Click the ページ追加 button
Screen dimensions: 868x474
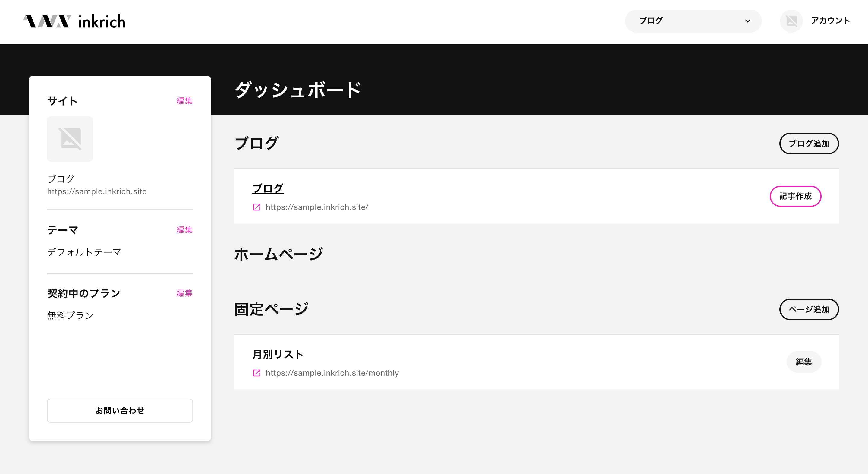point(809,309)
